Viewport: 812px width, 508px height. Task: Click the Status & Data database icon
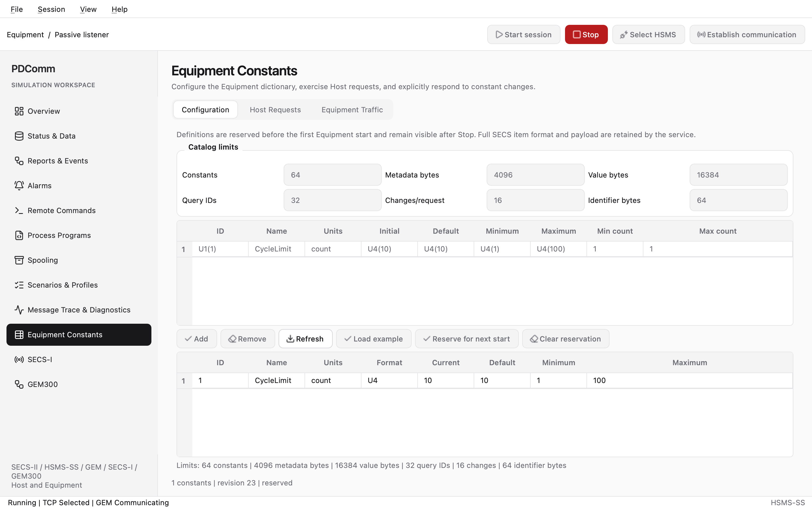(x=19, y=136)
